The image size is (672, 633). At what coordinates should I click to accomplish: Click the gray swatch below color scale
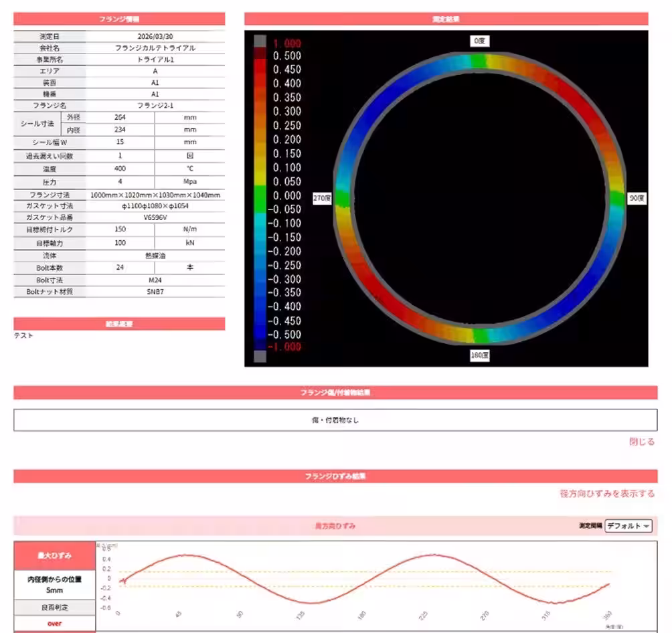[260, 357]
